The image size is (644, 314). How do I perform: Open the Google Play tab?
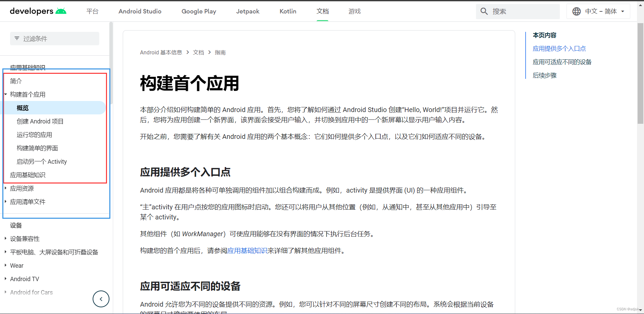199,11
